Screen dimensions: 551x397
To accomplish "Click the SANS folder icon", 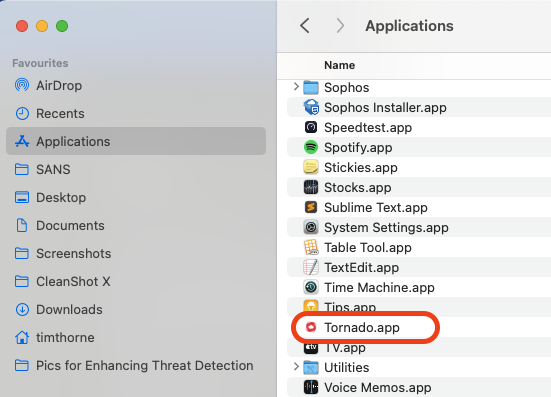I will pos(22,169).
